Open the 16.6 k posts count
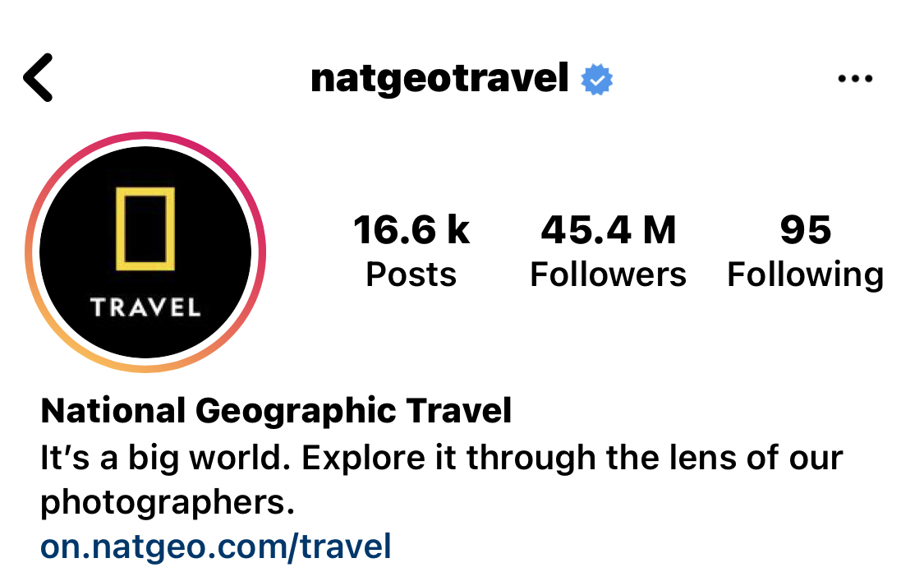The width and height of the screenshot is (924, 572). click(x=411, y=229)
